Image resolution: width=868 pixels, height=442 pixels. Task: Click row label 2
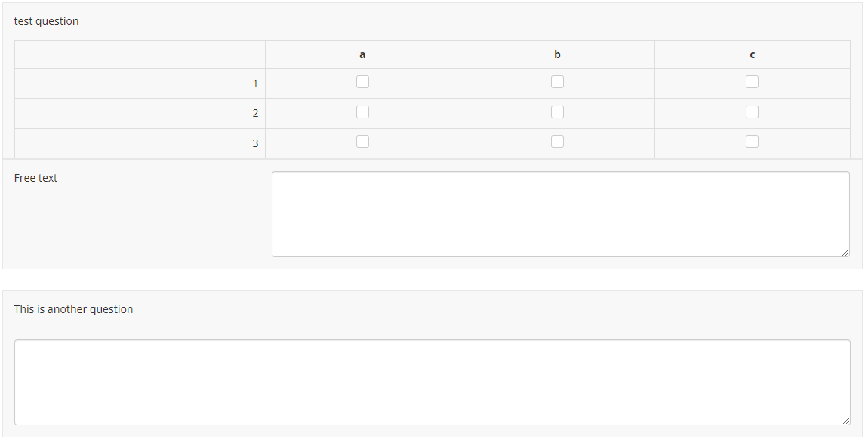click(255, 113)
